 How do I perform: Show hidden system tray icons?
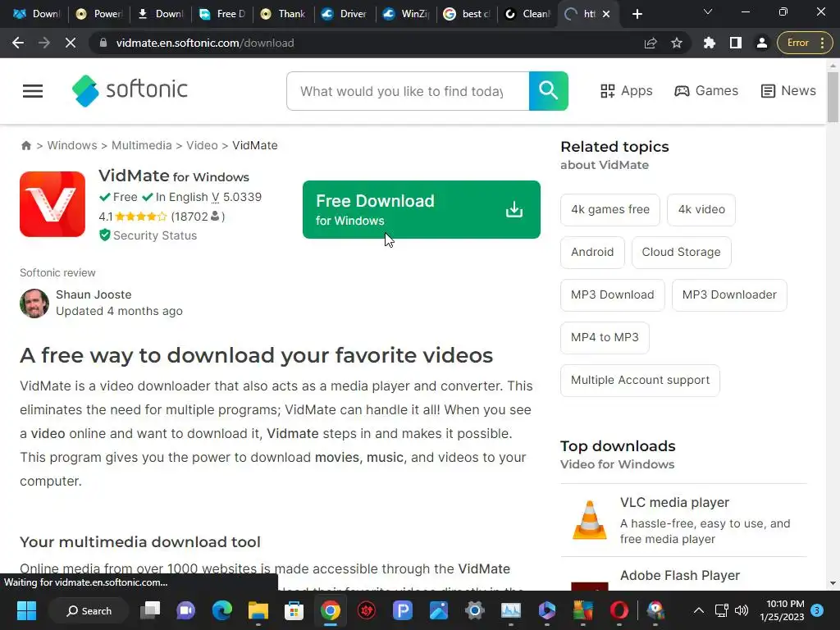pos(699,610)
